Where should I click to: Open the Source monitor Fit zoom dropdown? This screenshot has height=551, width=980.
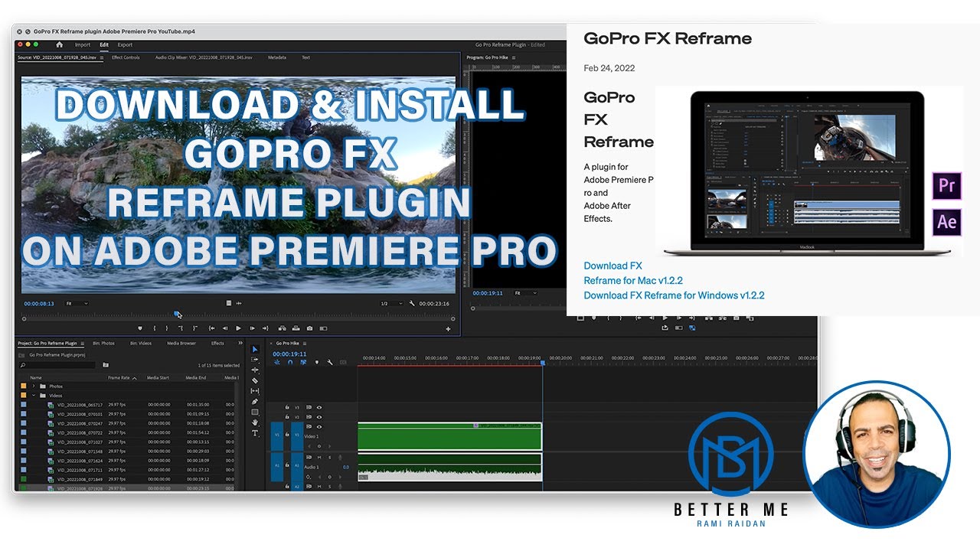click(x=77, y=304)
